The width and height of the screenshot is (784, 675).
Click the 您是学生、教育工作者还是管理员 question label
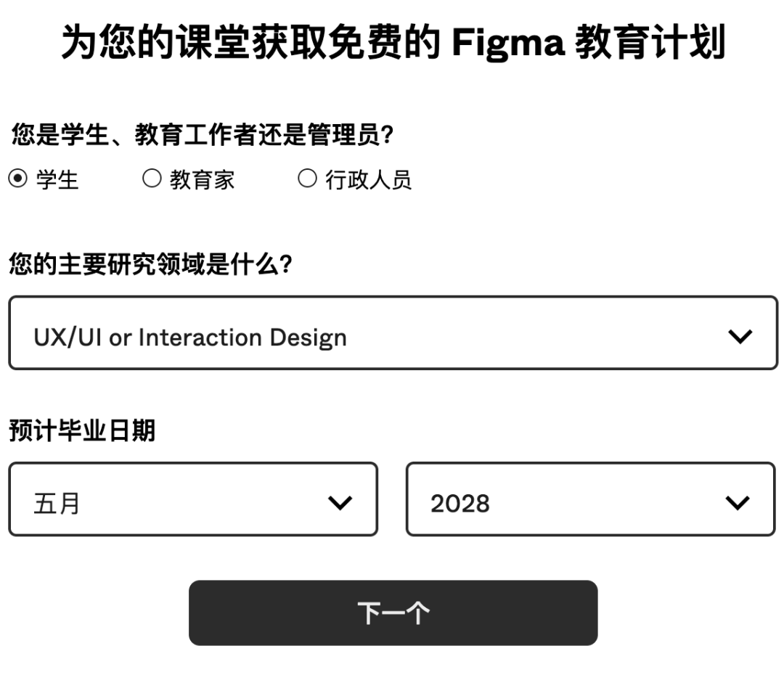(203, 135)
